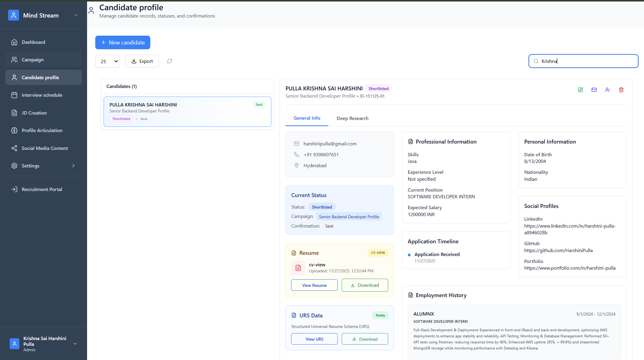This screenshot has height=360, width=644.
Task: Open the page size dropdown showing 25
Action: [x=108, y=61]
